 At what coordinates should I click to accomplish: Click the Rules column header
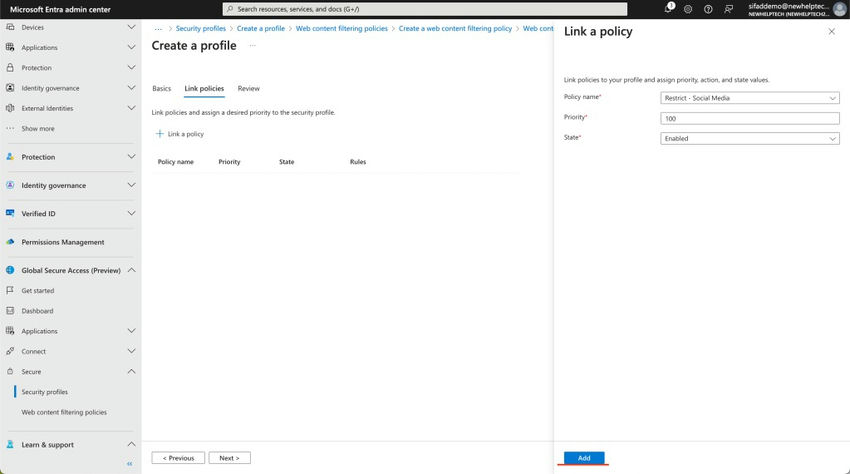[x=358, y=162]
